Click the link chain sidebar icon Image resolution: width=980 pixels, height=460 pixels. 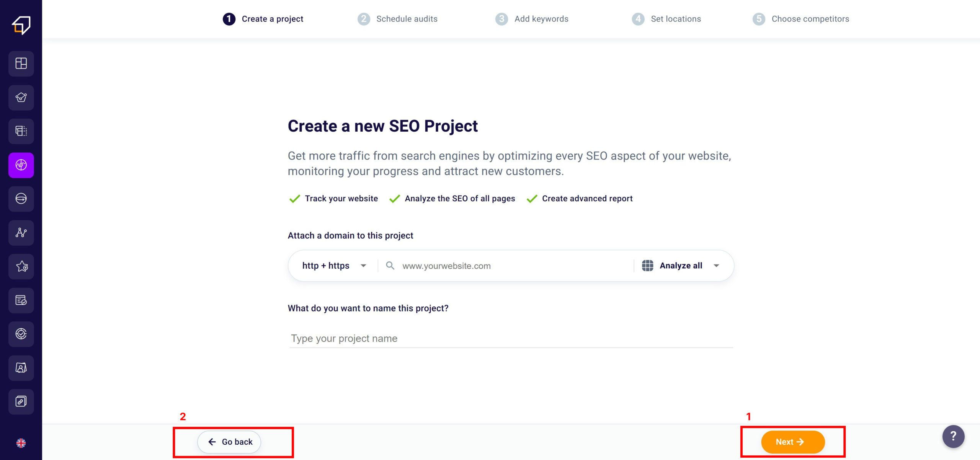click(x=21, y=401)
